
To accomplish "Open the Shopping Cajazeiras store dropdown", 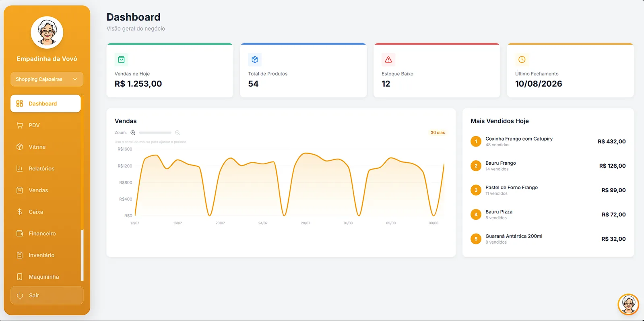I will pyautogui.click(x=47, y=79).
